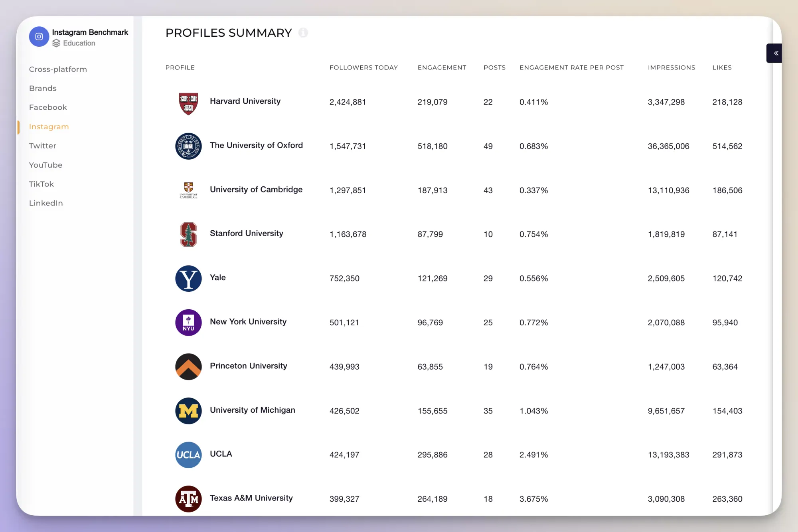Open the Cross-platform section

58,69
